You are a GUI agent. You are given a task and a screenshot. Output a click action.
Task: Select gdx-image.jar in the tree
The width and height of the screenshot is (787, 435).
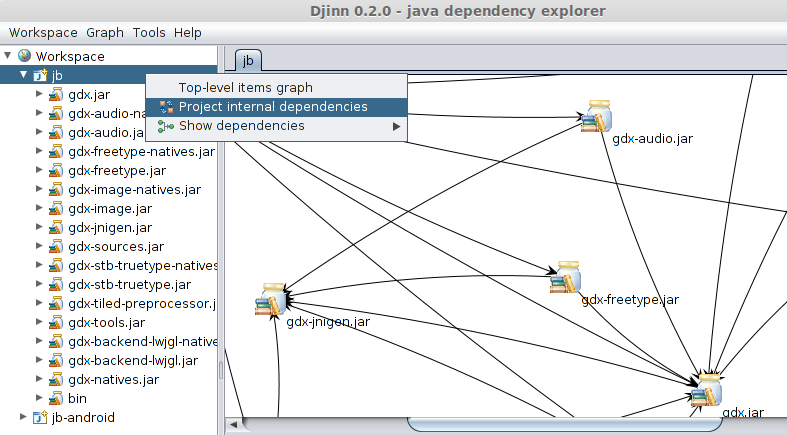pos(110,209)
